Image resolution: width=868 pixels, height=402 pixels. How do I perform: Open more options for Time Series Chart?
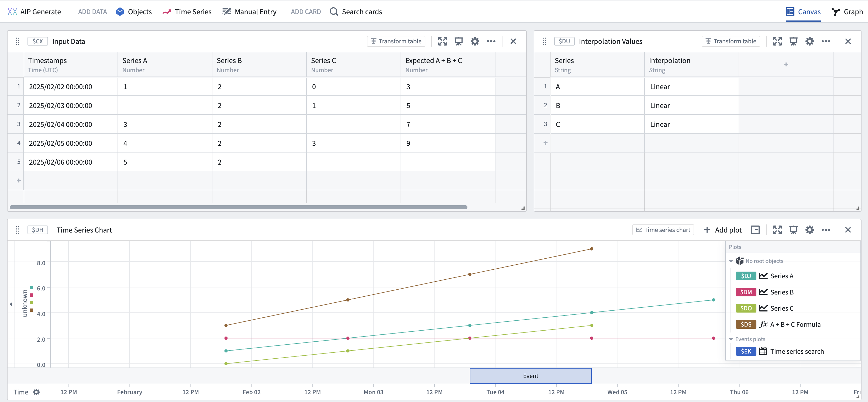[826, 230]
